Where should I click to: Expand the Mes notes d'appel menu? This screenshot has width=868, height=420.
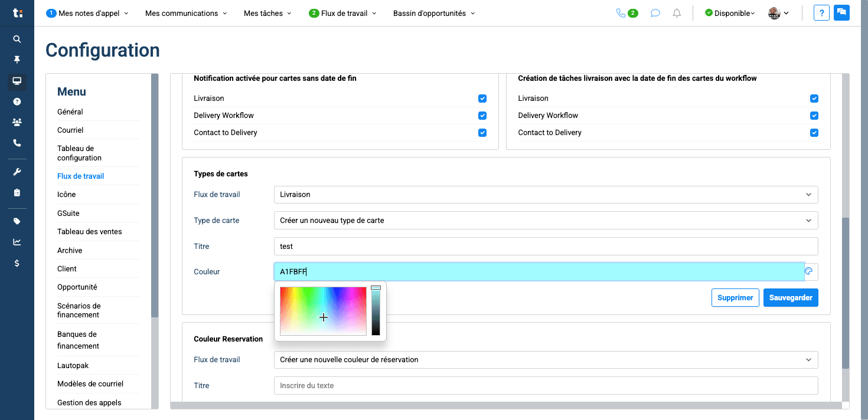coord(87,13)
